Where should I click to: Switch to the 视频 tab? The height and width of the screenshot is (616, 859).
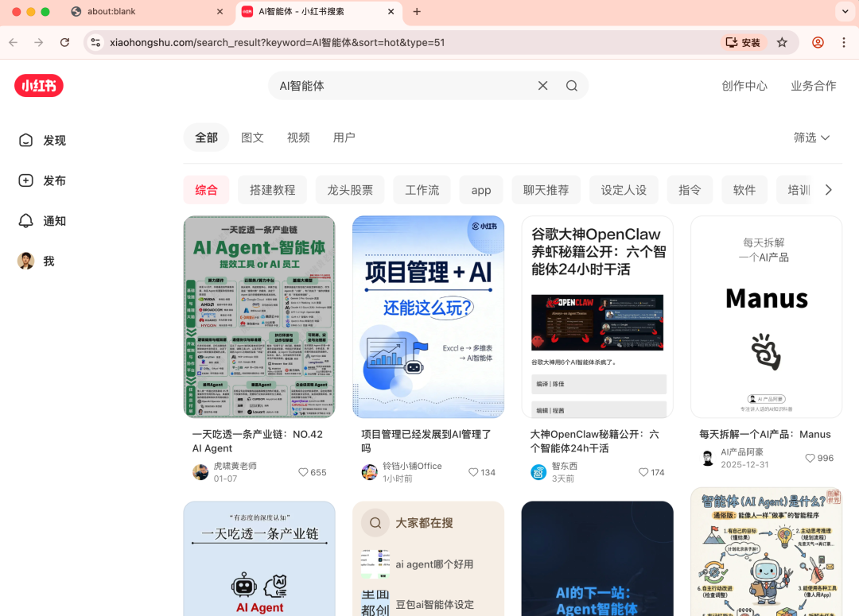pos(298,138)
